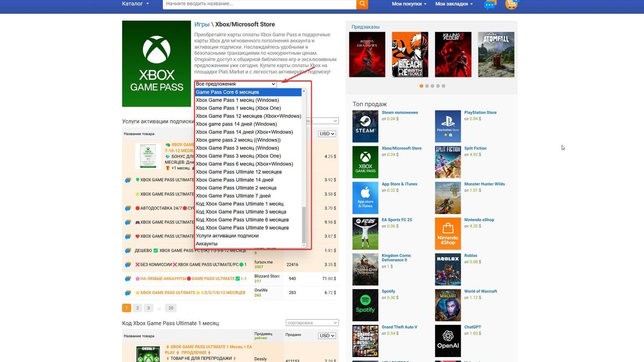The width and height of the screenshot is (644, 362).
Task: Click the search input field
Action: (259, 4)
